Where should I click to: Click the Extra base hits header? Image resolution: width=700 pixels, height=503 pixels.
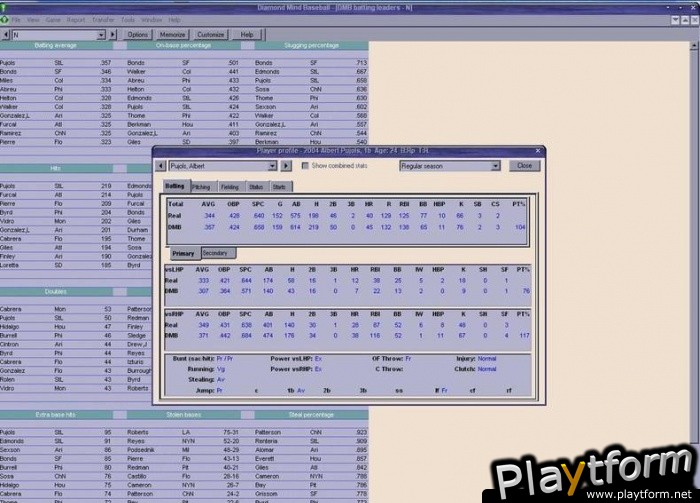click(x=56, y=415)
